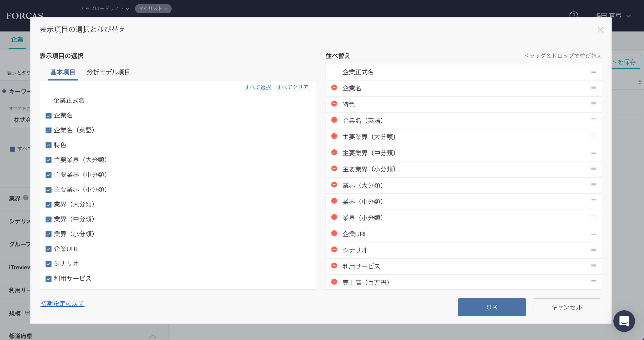Uncheck 利用サービス checkbox in left list

tap(49, 279)
